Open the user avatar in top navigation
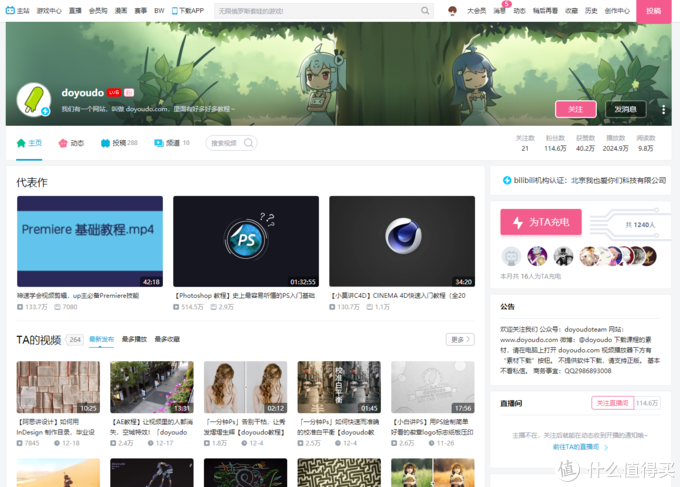Image resolution: width=680 pixels, height=487 pixels. coord(452,11)
